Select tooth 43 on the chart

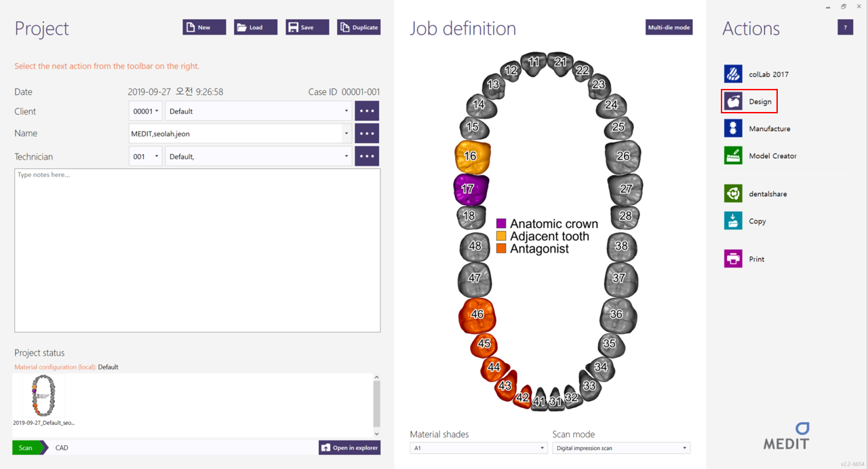[506, 386]
